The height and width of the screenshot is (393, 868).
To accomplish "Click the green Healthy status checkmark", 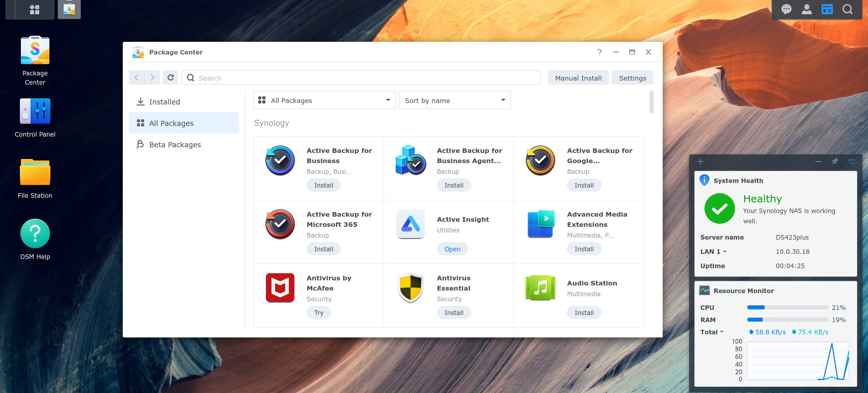I will click(720, 208).
